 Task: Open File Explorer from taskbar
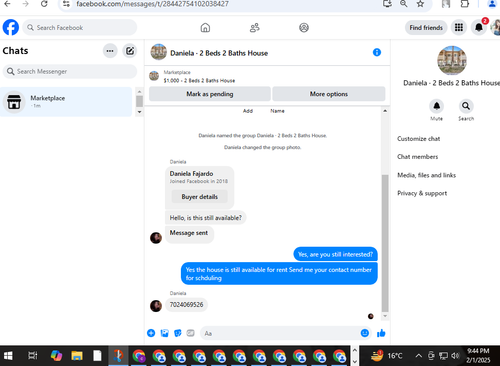pos(77,356)
